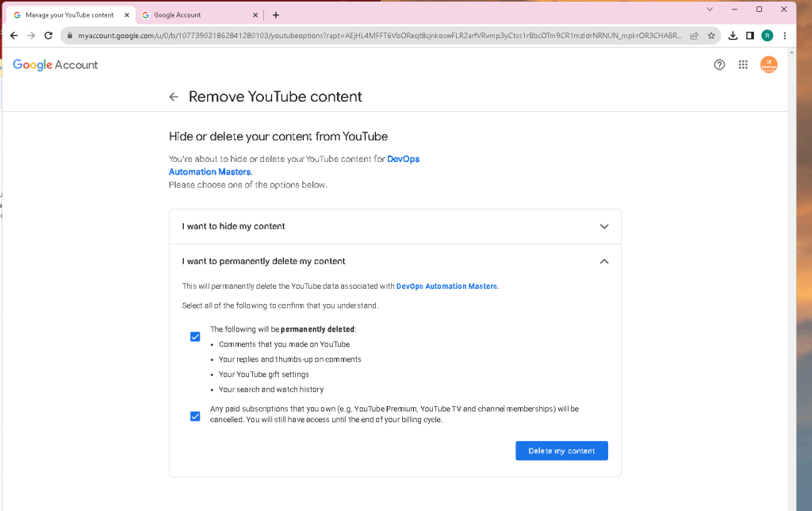Click the share page icon in address bar
This screenshot has height=511, width=812.
695,35
